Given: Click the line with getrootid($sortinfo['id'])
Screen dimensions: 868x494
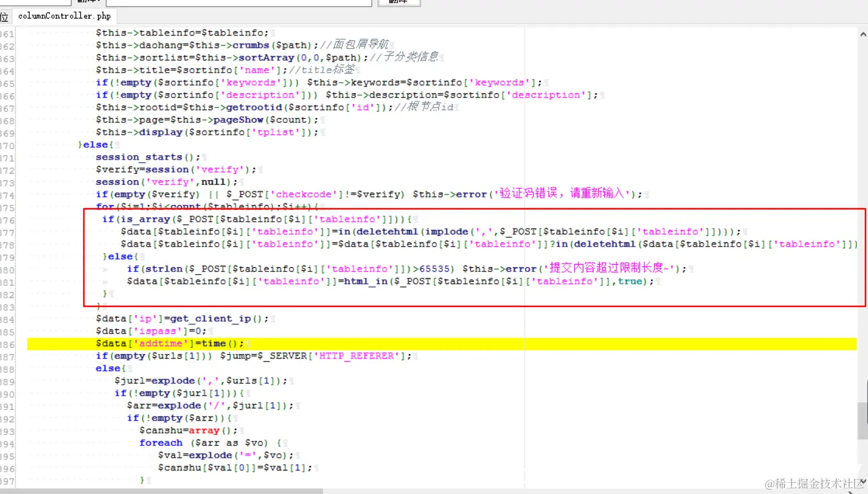Looking at the screenshot, I should [276, 107].
